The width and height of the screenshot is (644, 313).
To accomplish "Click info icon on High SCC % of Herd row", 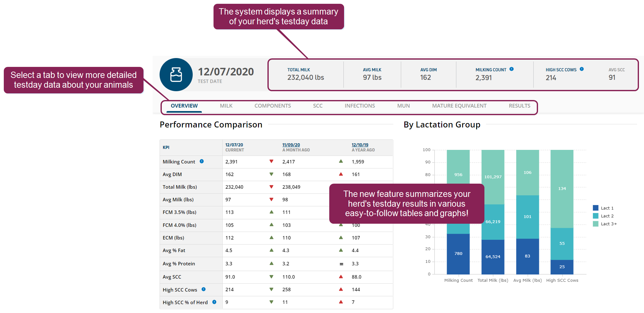I will tap(214, 302).
